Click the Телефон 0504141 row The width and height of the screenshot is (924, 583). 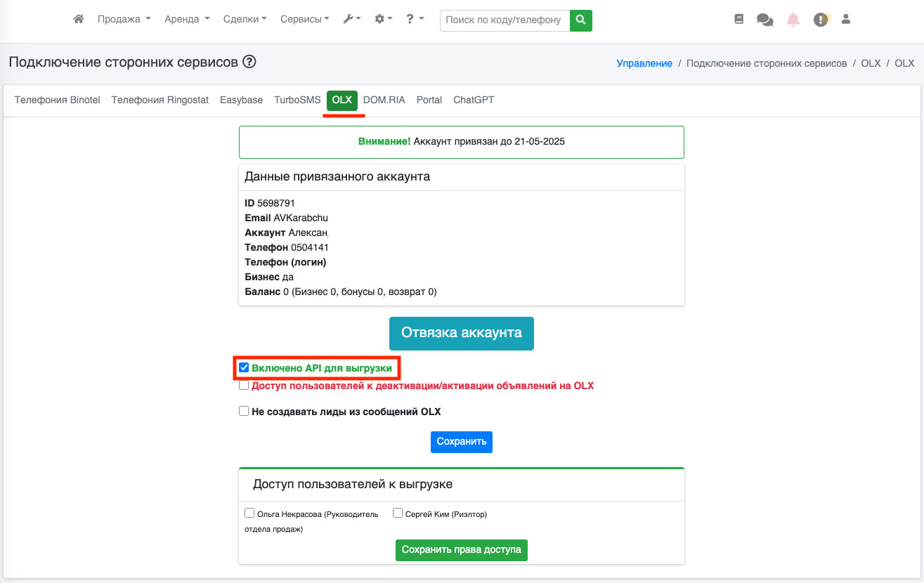(287, 247)
